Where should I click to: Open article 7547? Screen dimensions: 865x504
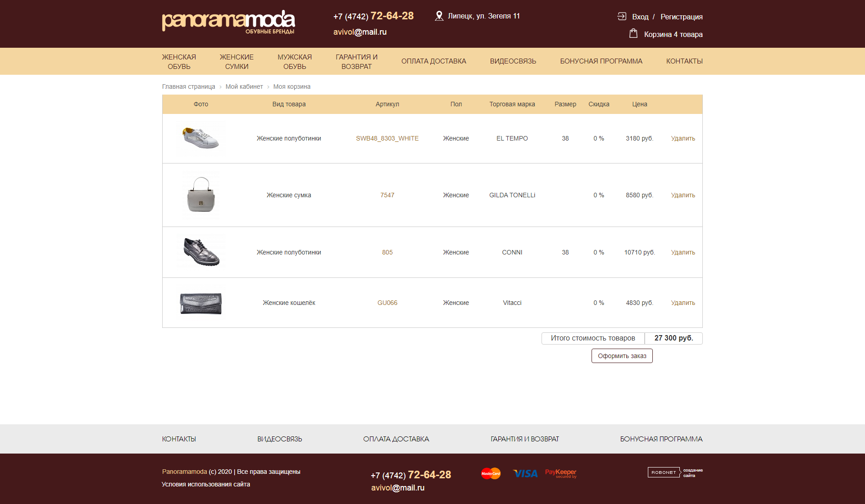click(387, 195)
